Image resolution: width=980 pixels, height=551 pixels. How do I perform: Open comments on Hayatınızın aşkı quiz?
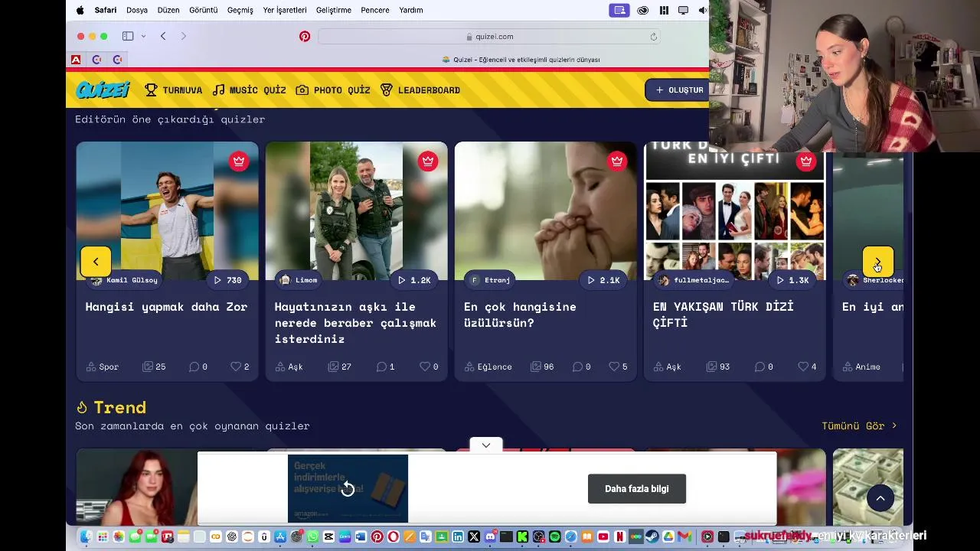pos(385,367)
